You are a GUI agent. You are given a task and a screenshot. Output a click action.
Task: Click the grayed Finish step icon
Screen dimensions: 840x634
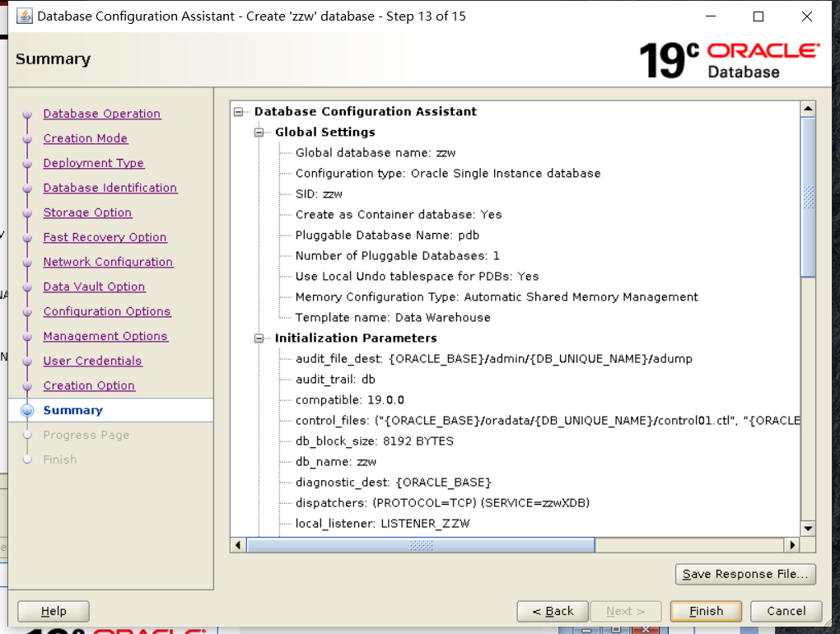pyautogui.click(x=27, y=459)
